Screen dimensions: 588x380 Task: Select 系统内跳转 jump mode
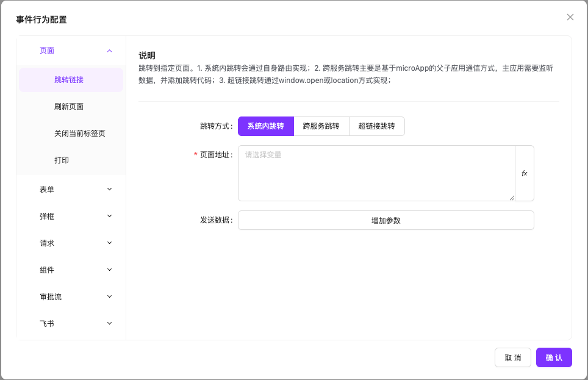(265, 126)
